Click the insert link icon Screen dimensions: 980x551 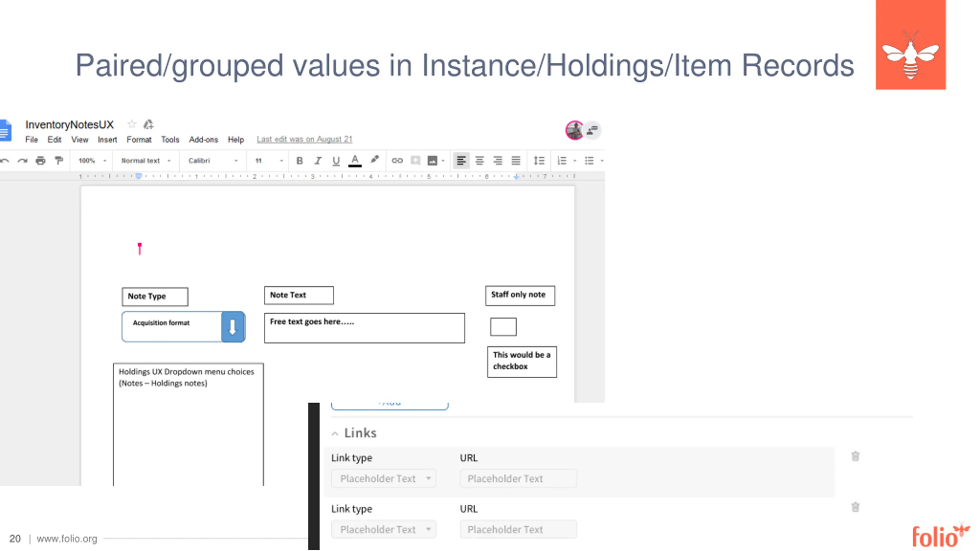[397, 161]
